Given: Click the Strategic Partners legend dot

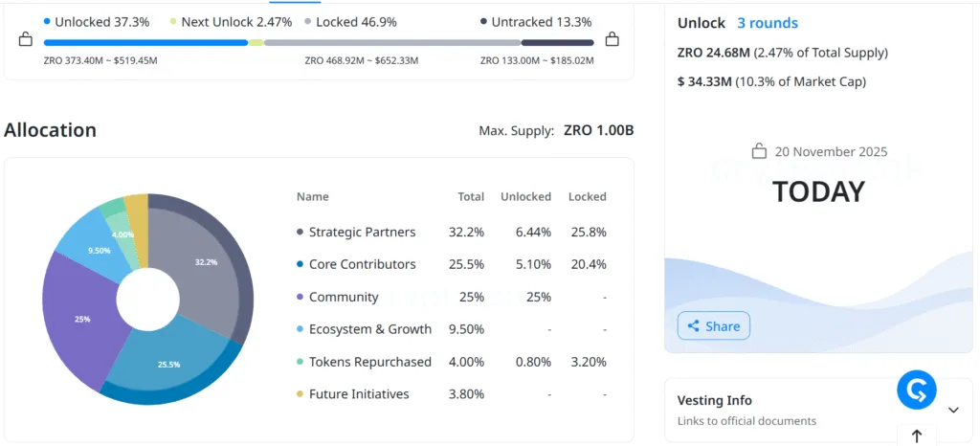Looking at the screenshot, I should click(x=301, y=232).
